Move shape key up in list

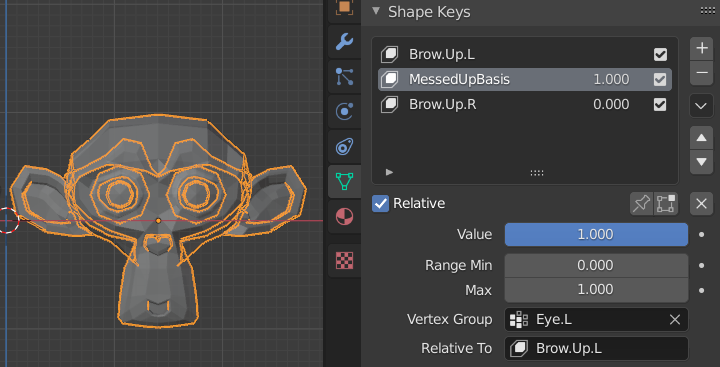coord(702,138)
